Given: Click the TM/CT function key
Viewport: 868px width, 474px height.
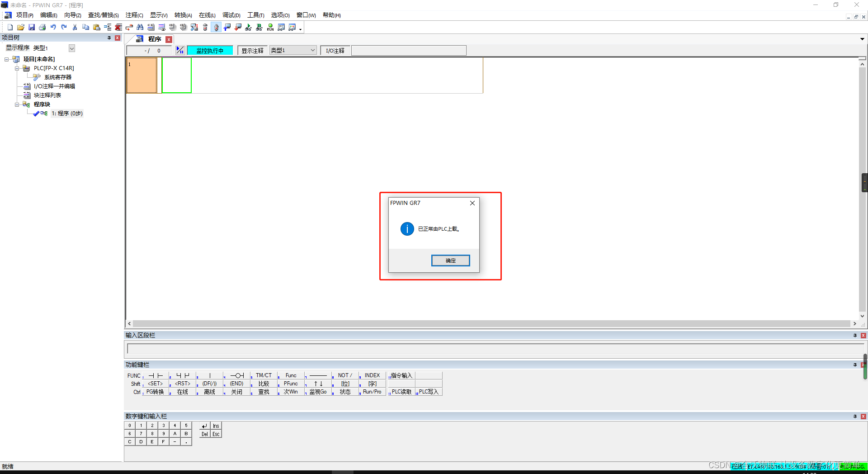Looking at the screenshot, I should click(x=264, y=375).
